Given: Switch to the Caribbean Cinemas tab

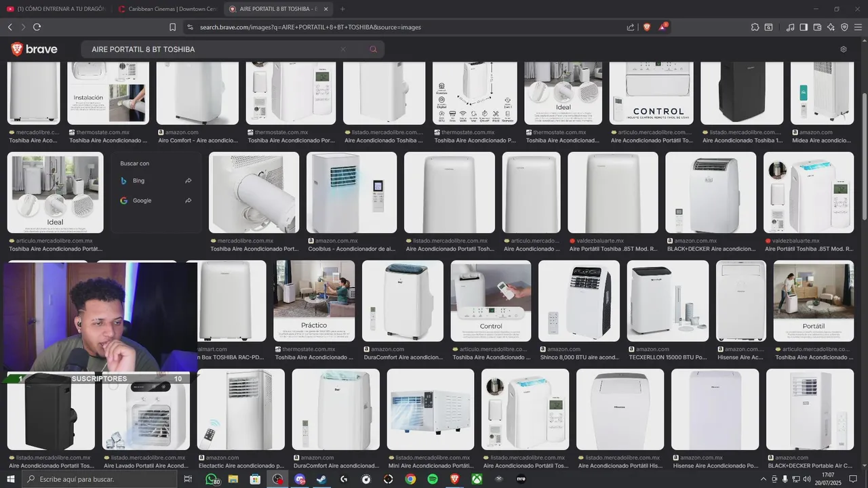Looking at the screenshot, I should [x=166, y=9].
